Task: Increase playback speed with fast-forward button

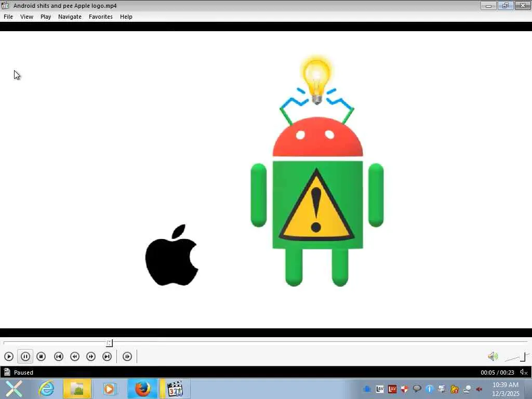Action: click(x=91, y=356)
